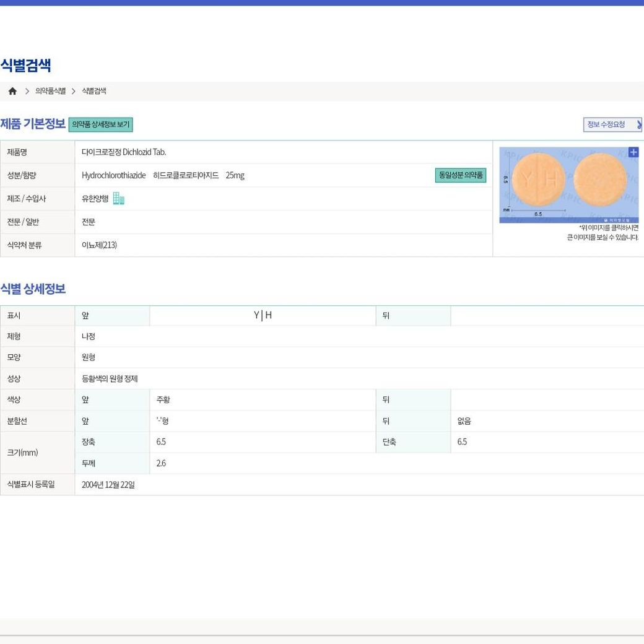Click the 정보 수정요청 button label

coord(606,124)
